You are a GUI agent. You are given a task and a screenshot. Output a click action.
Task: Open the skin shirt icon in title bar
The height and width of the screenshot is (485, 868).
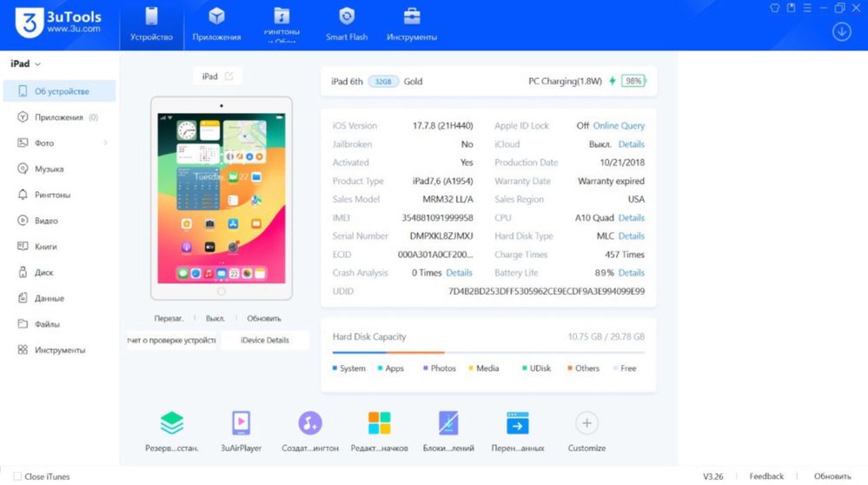[x=774, y=8]
